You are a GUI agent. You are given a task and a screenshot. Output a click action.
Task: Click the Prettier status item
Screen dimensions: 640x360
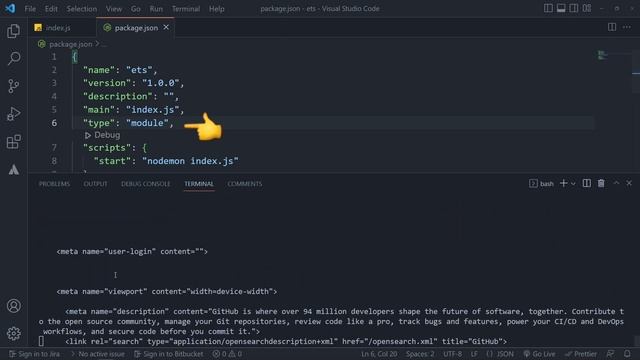point(580,354)
